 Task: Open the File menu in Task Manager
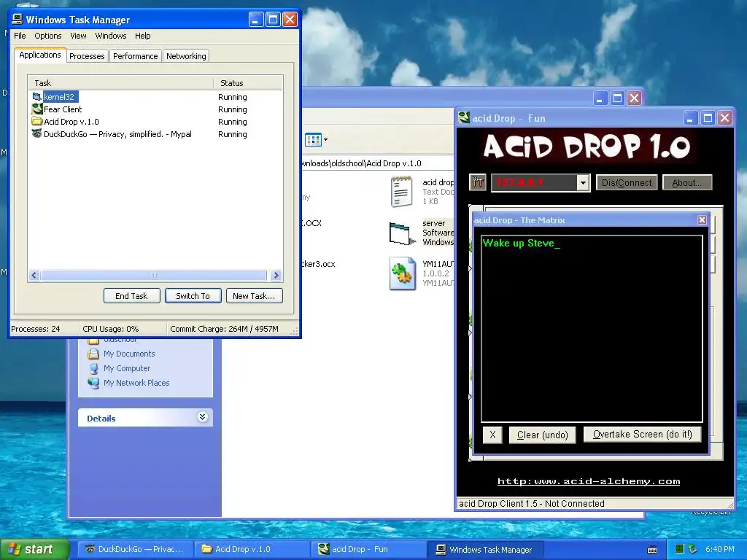(20, 36)
